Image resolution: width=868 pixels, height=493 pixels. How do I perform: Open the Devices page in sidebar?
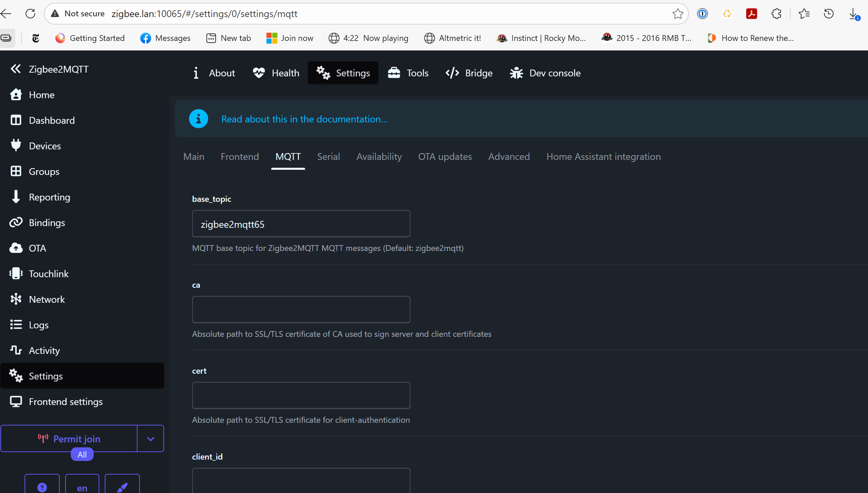(x=44, y=146)
